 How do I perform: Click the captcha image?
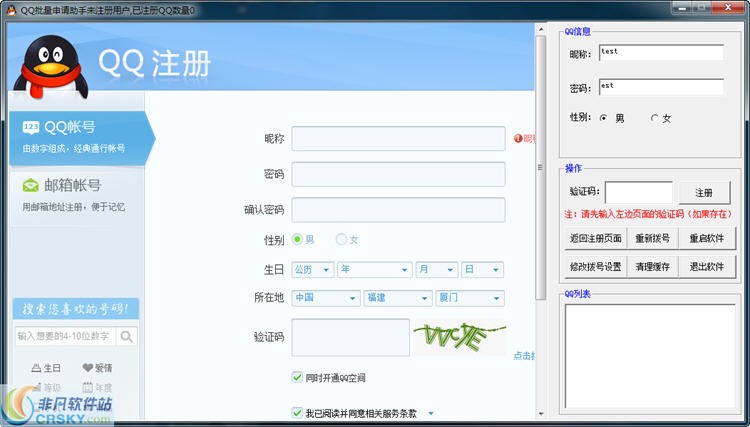[x=459, y=338]
